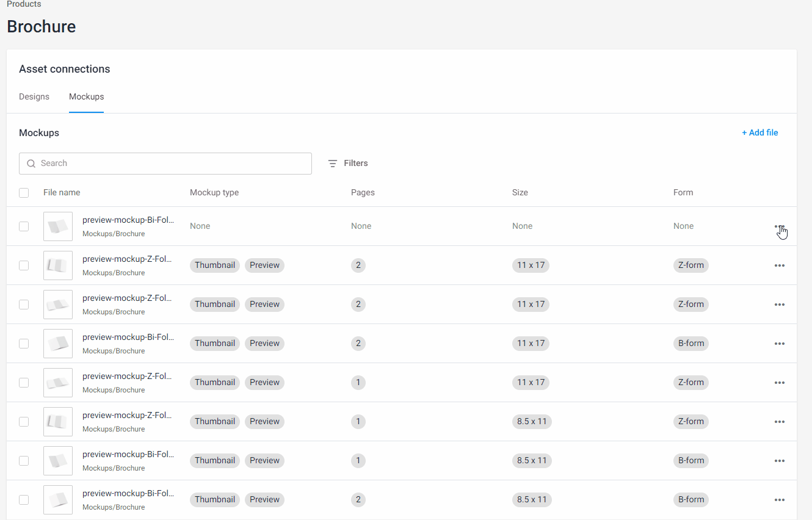Open the ellipsis menu on the second Z-Fold row
The width and height of the screenshot is (812, 520).
tap(780, 304)
